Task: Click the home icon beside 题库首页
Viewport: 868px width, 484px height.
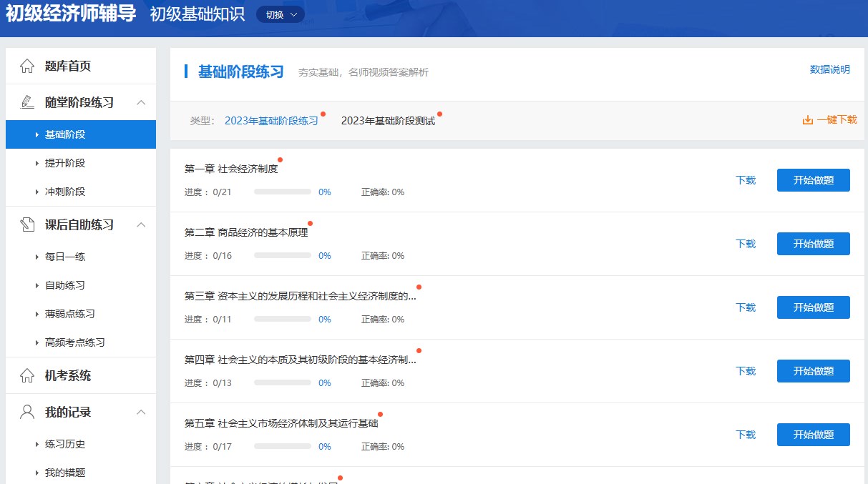Action: tap(27, 66)
